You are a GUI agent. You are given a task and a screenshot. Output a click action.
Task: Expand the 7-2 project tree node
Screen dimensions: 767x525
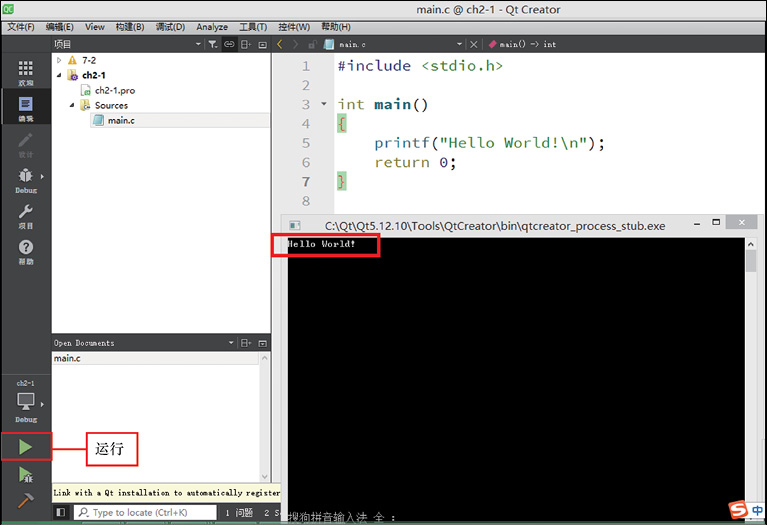pos(59,60)
